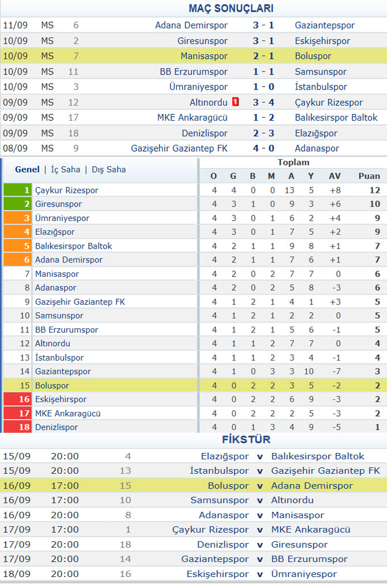Image resolution: width=387 pixels, height=588 pixels.
Task: Open Gaziantepspor from the match results
Action: coord(325,25)
